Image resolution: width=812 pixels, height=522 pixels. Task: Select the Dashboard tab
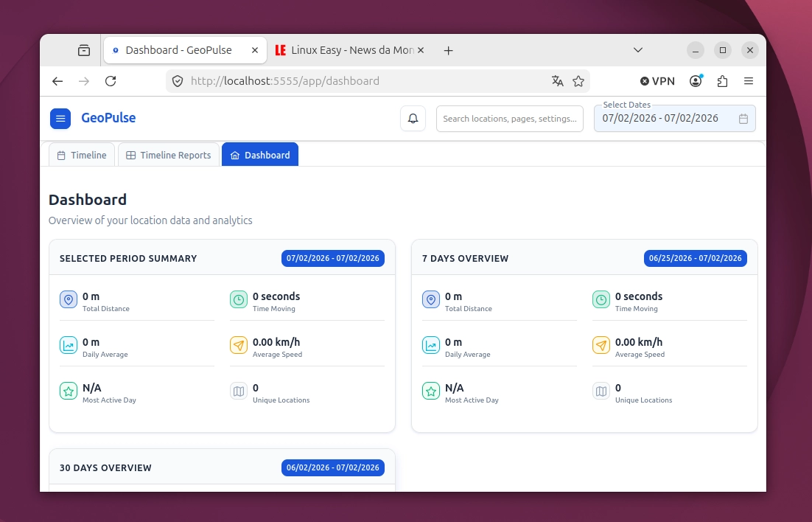[x=260, y=155]
